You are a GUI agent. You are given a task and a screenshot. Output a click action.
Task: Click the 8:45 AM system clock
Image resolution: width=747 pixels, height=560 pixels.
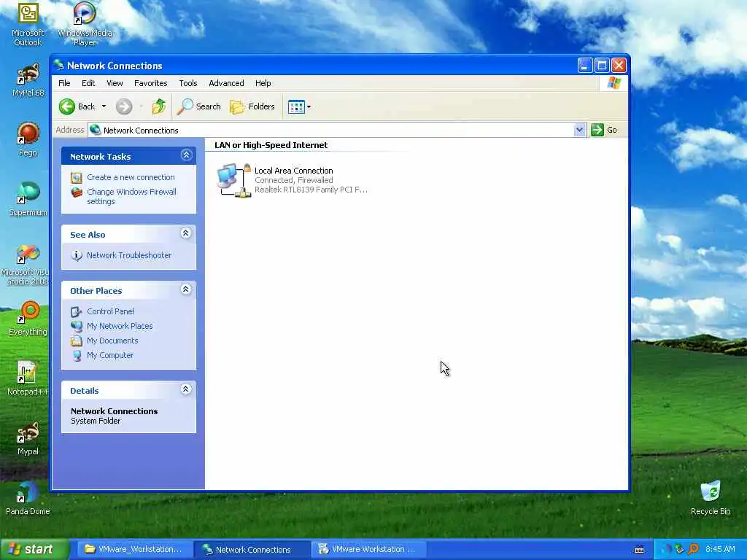tap(720, 550)
